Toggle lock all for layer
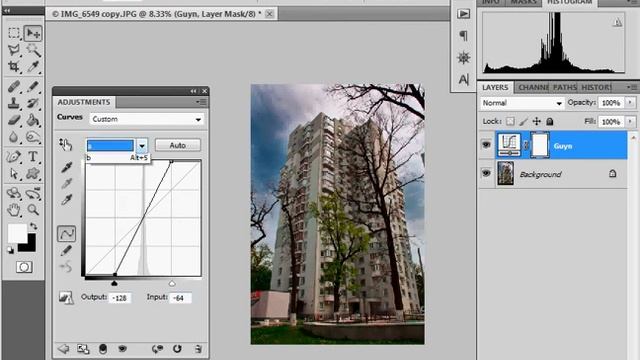 pyautogui.click(x=550, y=121)
